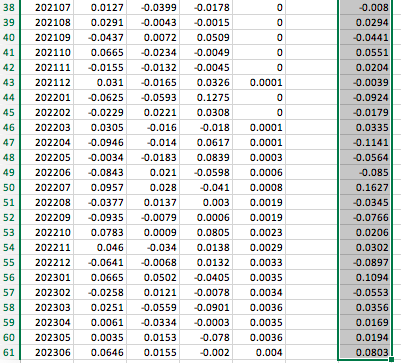Select cell containing 0.0023
Viewport: 401px width, 363px height.
tap(259, 232)
